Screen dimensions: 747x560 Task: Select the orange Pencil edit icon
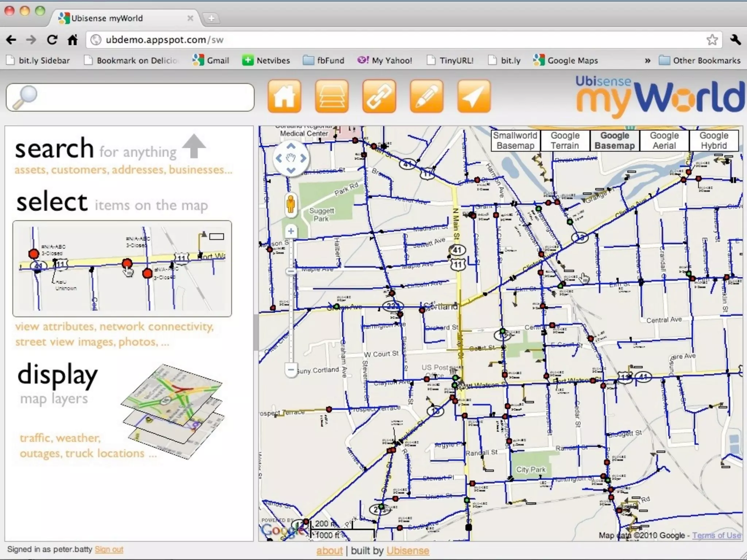[426, 97]
